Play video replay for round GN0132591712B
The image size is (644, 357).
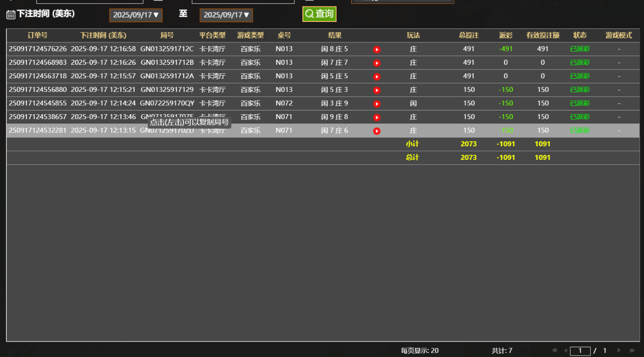click(x=377, y=63)
